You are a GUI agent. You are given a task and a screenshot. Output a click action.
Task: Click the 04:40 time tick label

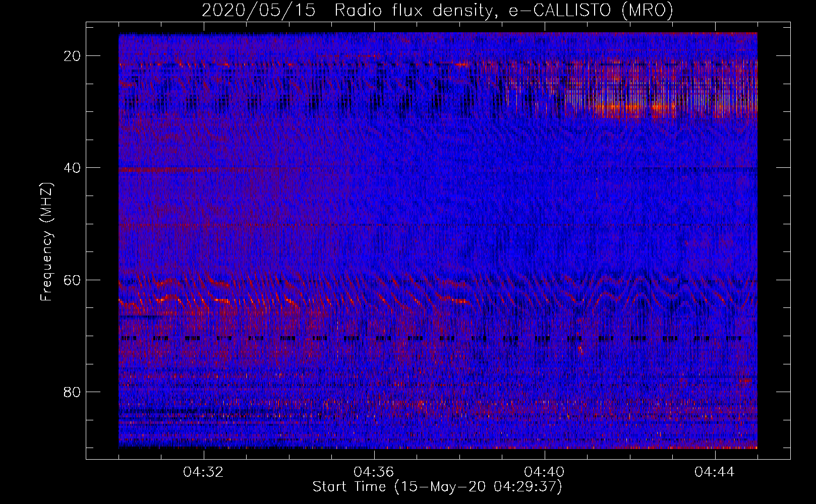pos(545,472)
